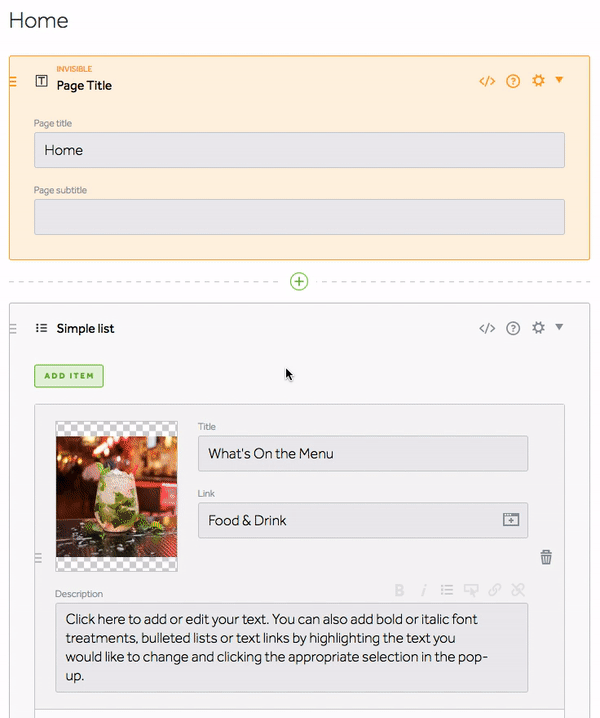The image size is (600, 718).
Task: Click the green plus to add block
Action: 299,281
